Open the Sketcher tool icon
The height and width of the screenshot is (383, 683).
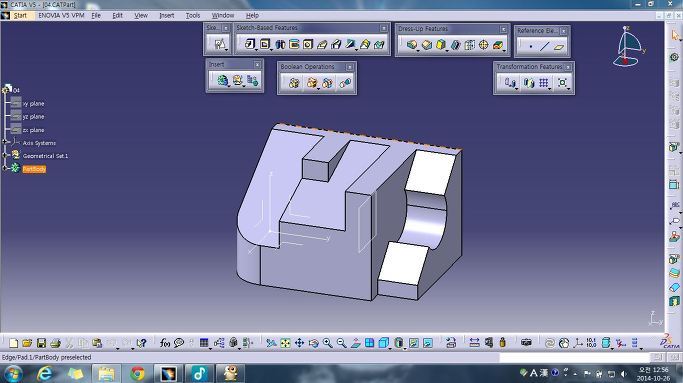click(220, 44)
